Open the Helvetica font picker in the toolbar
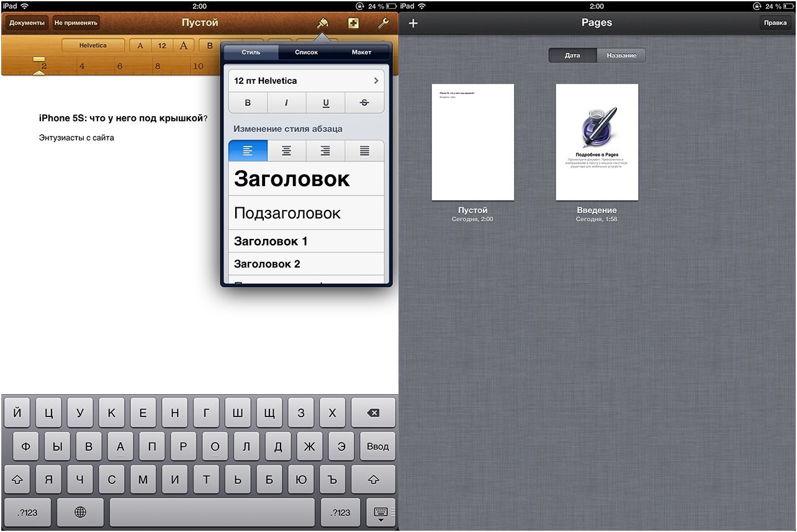The height and width of the screenshot is (532, 797). pyautogui.click(x=93, y=45)
